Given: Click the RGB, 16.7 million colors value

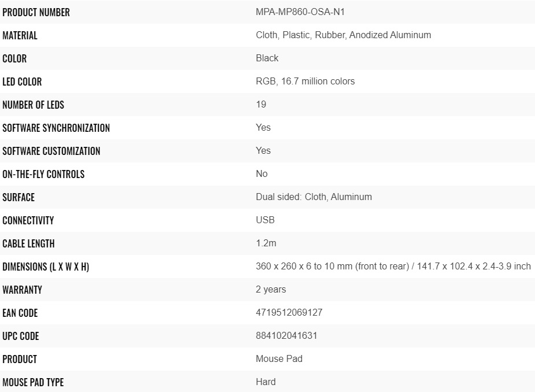Looking at the screenshot, I should 305,81.
